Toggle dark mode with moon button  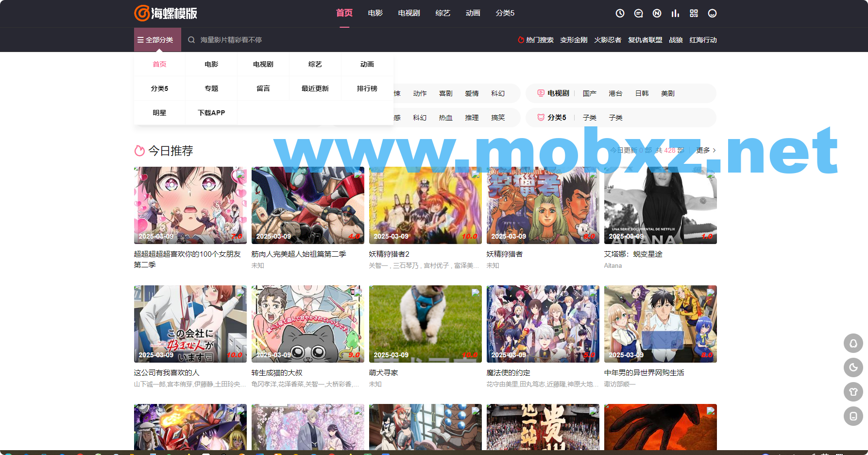click(x=853, y=367)
